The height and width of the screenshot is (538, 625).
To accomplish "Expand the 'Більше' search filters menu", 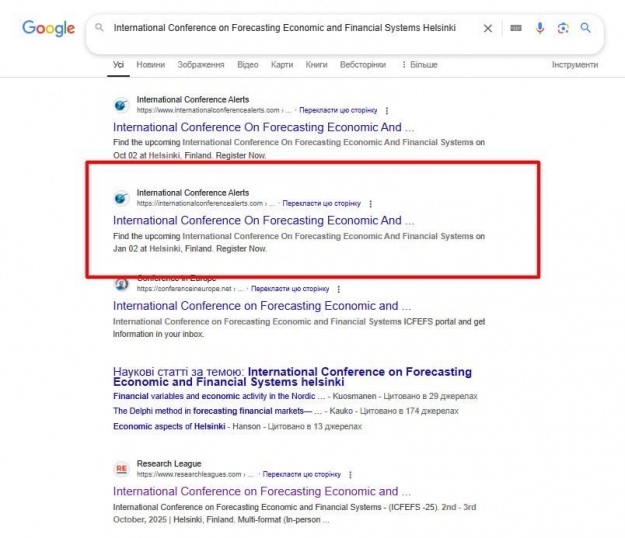I will (x=419, y=65).
